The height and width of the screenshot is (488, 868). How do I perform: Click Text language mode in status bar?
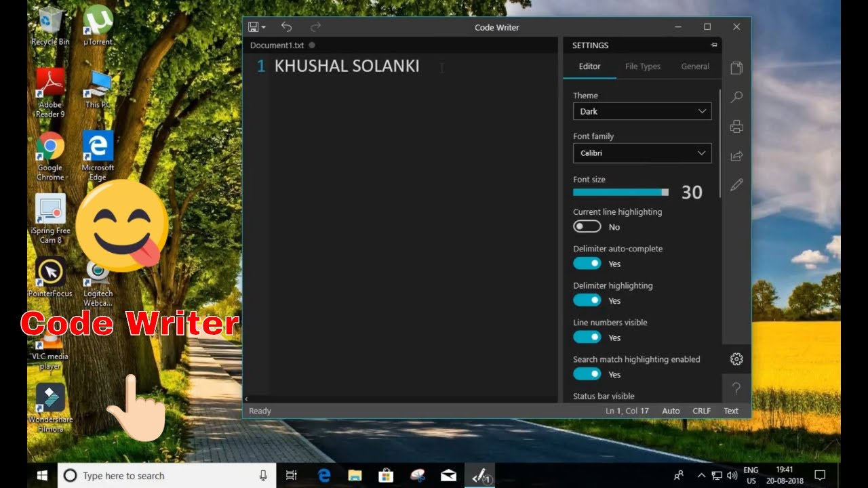(731, 411)
